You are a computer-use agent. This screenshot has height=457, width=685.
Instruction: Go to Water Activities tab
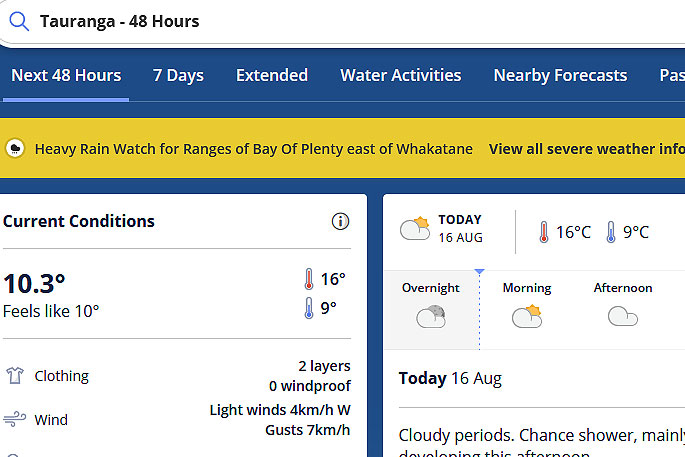pos(401,75)
